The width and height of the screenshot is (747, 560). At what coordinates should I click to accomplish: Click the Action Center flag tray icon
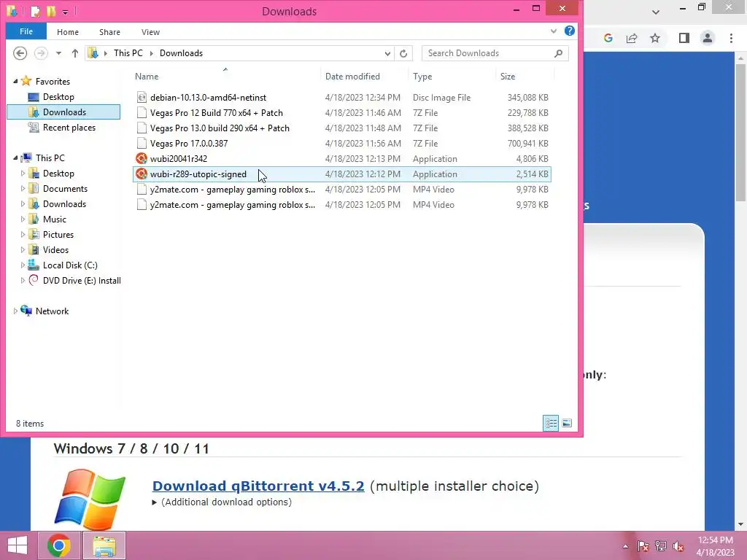tap(643, 546)
